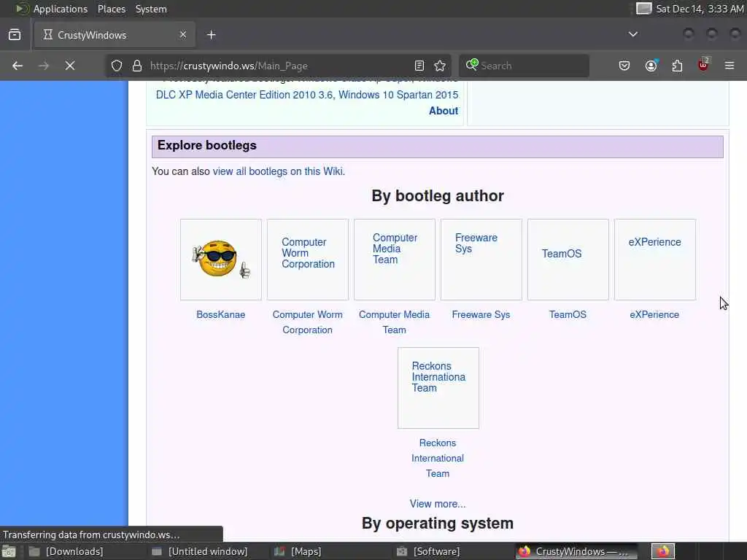747x560 pixels.
Task: Bookmark this page with the star icon
Action: [x=440, y=66]
